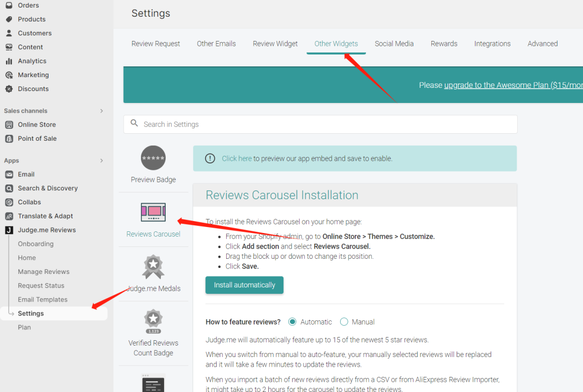Click the info icon in preview notice

coord(210,159)
